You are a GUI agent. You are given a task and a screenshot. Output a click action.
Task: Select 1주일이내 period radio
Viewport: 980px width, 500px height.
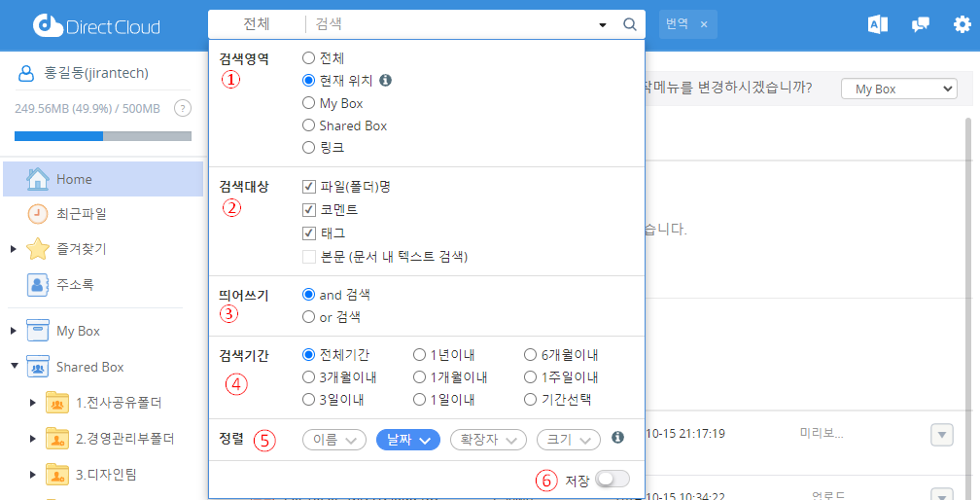530,376
